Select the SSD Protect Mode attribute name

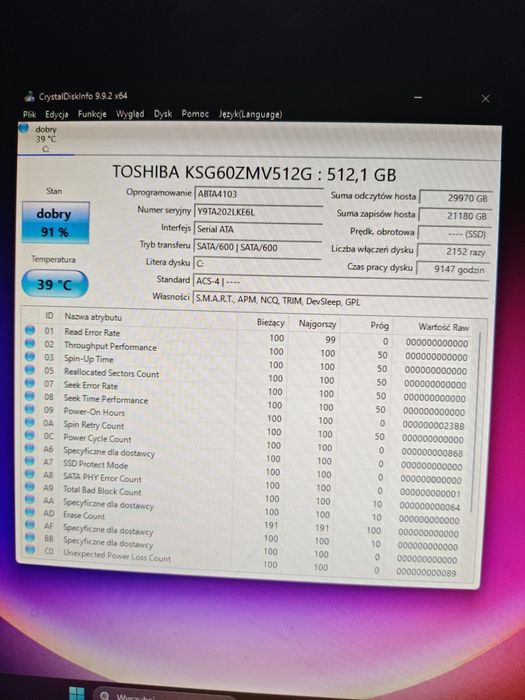click(95, 465)
